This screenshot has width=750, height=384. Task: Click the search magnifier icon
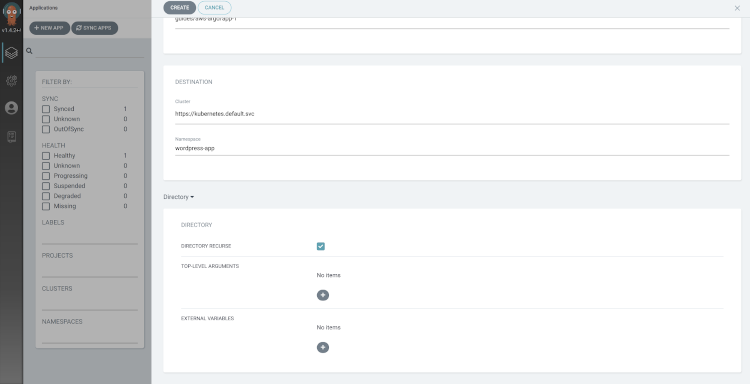[x=29, y=51]
